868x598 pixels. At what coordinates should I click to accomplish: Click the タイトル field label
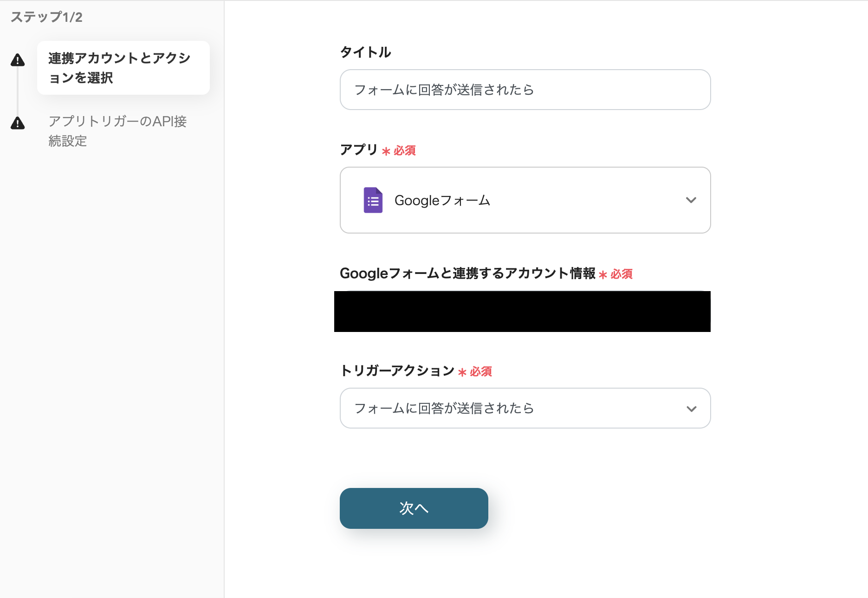365,52
